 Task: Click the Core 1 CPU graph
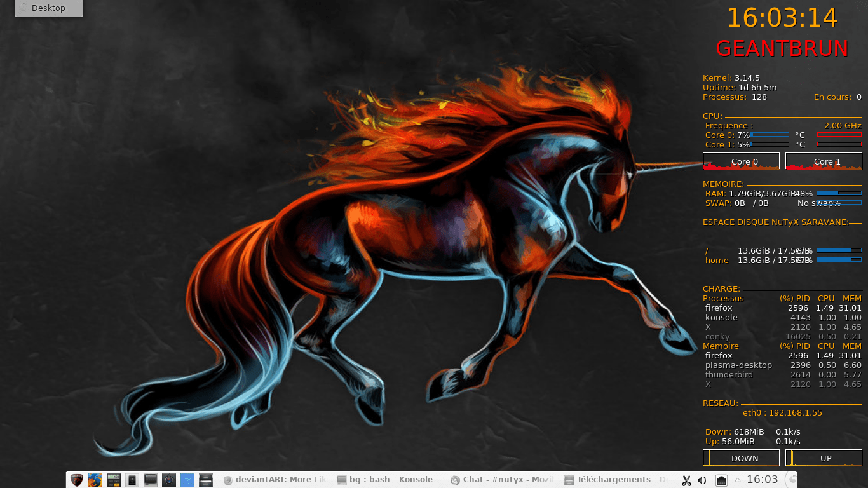[x=824, y=161]
